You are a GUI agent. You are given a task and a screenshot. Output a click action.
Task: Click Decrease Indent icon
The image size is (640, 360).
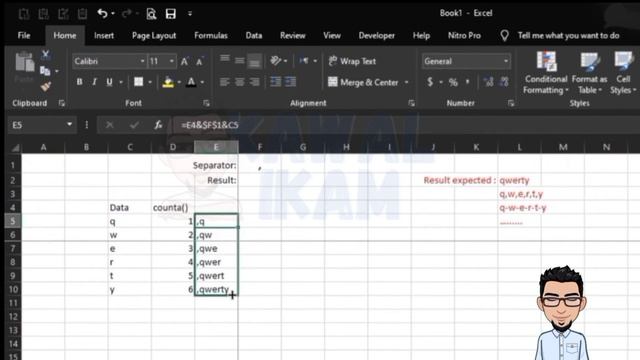pos(276,82)
